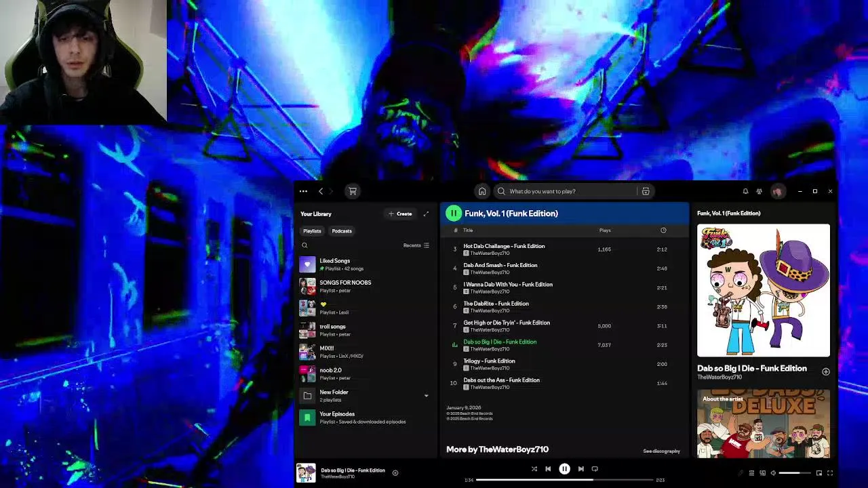Viewport: 868px width, 488px height.
Task: Skip to next track
Action: (580, 468)
